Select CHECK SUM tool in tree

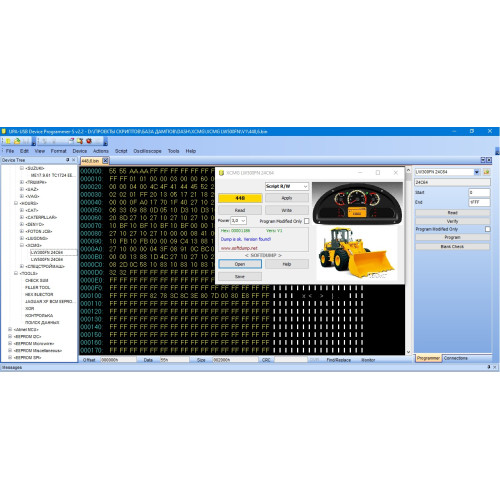[x=37, y=280]
